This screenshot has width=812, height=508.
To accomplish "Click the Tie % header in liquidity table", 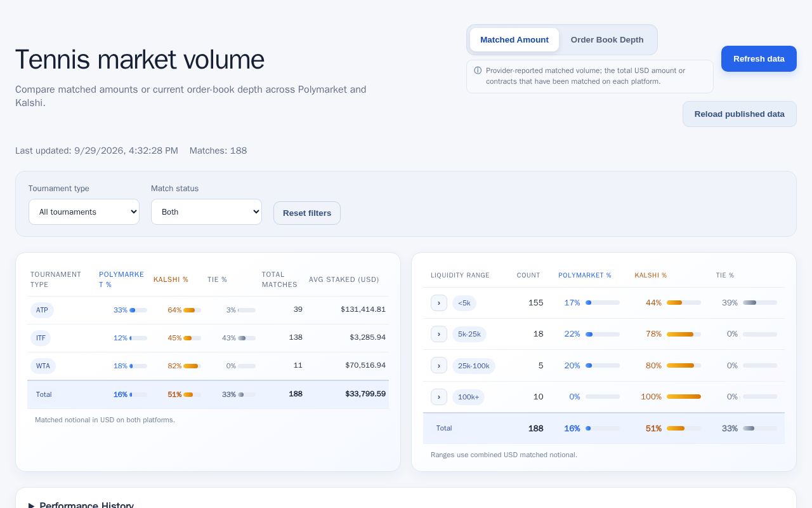I will (x=725, y=276).
